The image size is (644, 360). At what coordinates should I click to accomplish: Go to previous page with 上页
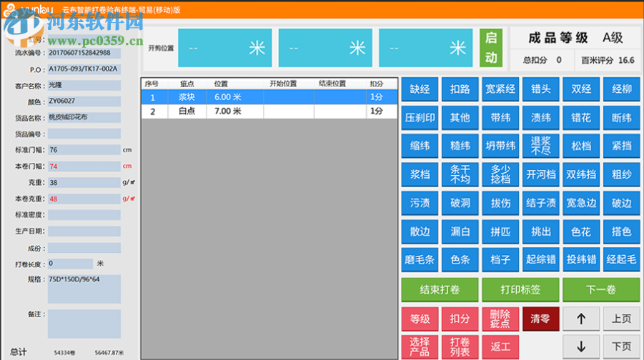click(621, 319)
